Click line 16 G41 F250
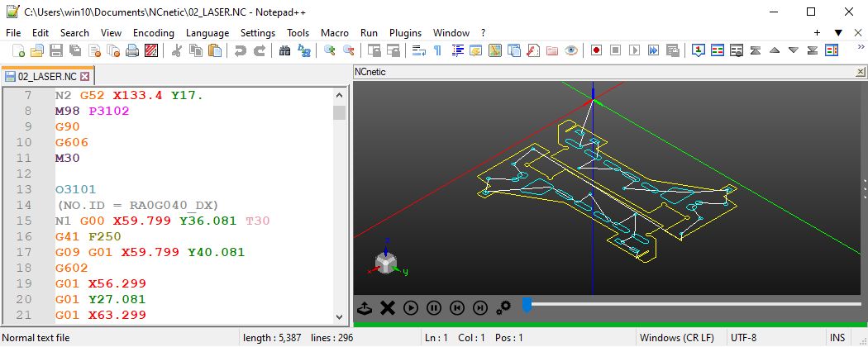Viewport: 868px width, 347px height. click(88, 237)
